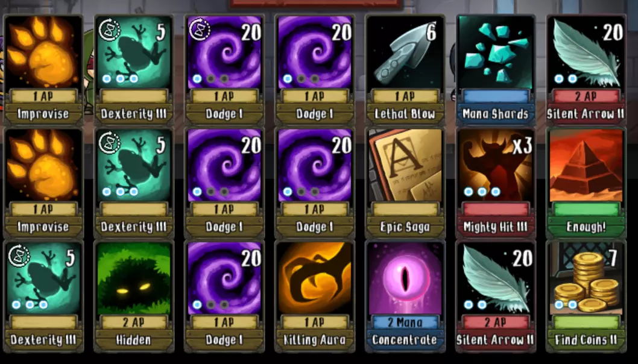Click the 2 AP cost label on Hidden
Screen dimensions: 638x364
tap(133, 322)
